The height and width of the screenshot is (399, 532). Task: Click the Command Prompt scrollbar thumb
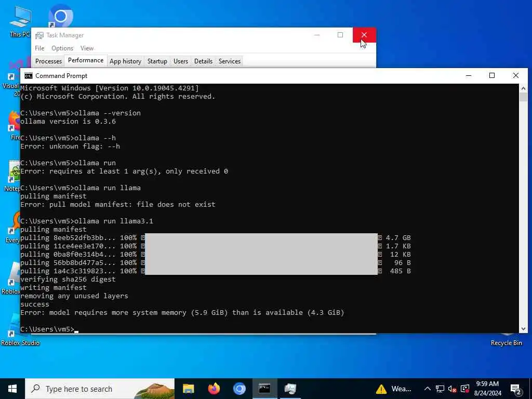(x=523, y=97)
